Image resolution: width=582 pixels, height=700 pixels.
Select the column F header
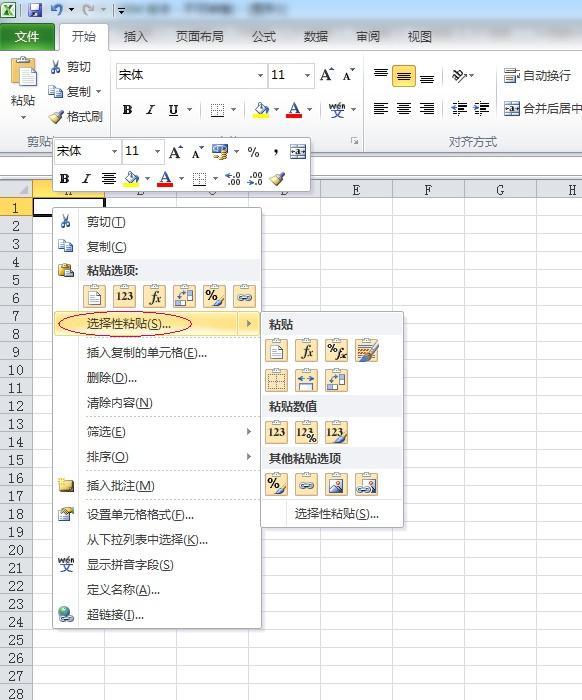428,190
